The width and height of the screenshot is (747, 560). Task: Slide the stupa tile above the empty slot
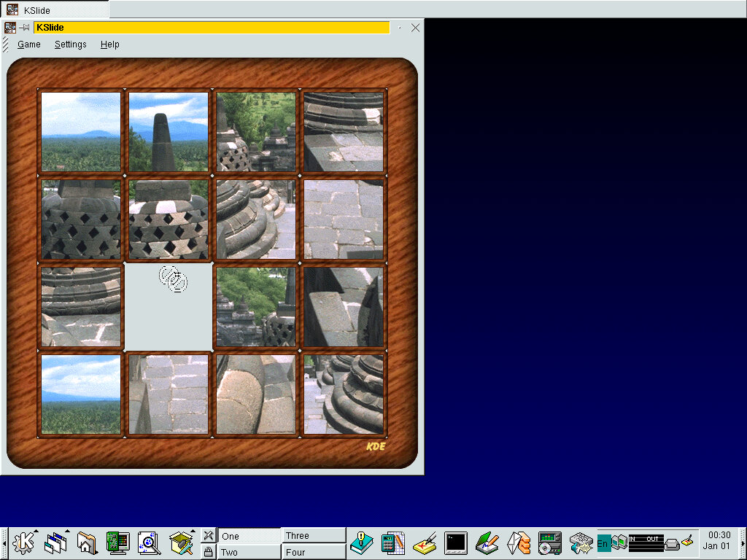pyautogui.click(x=169, y=219)
